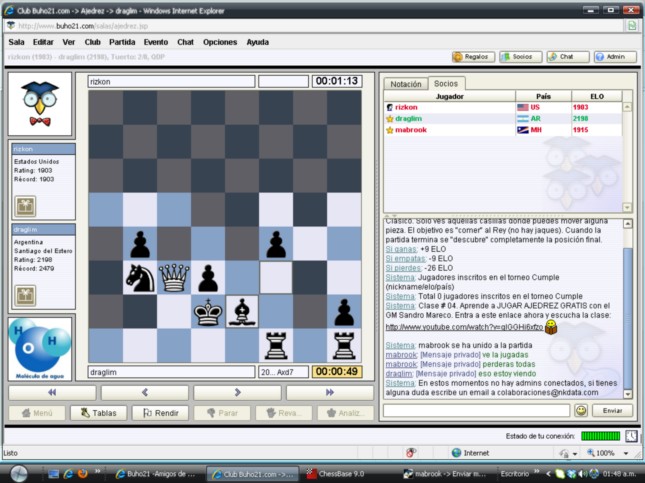This screenshot has width=645, height=483.
Task: Resign the game with Rendir button
Action: (160, 412)
